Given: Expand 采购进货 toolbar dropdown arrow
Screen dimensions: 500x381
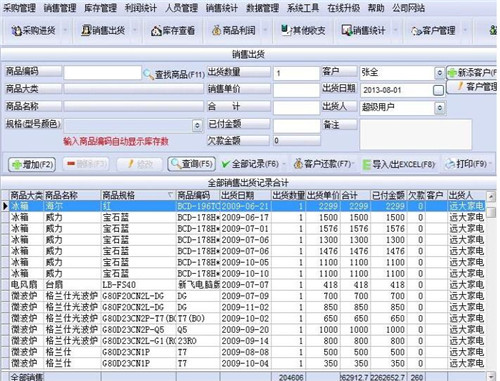Looking at the screenshot, I should tap(65, 31).
